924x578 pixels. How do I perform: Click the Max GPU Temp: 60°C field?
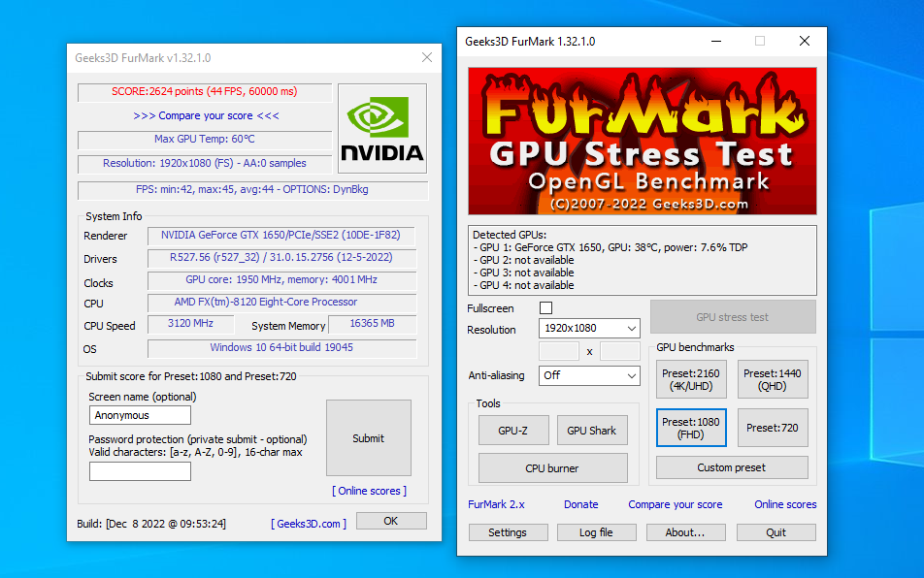205,140
